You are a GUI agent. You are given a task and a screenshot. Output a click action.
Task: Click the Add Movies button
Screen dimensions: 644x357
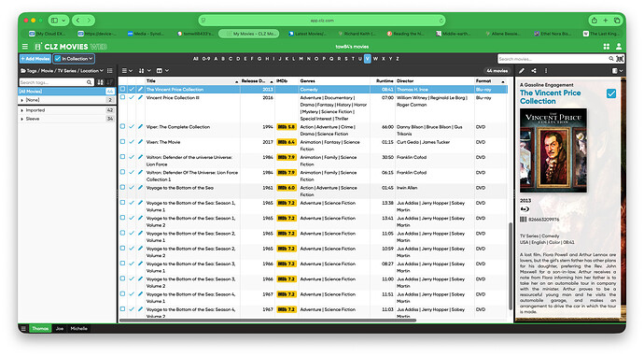tap(35, 59)
